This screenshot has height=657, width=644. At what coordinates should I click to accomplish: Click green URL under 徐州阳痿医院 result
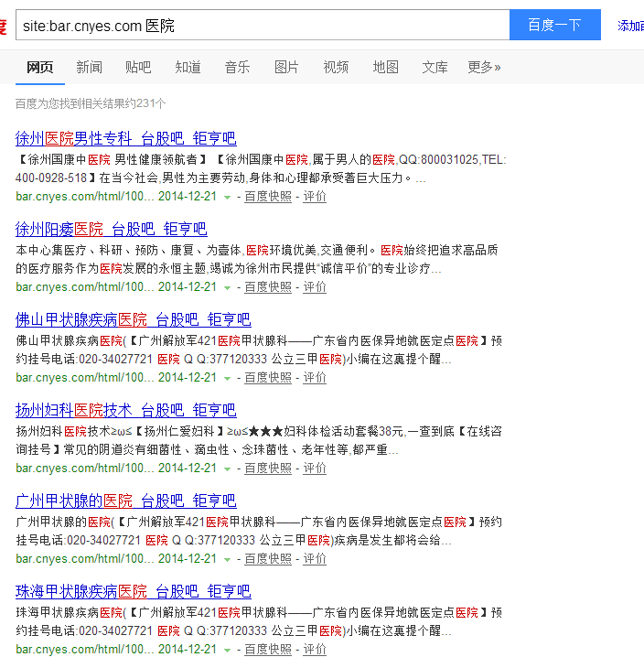pos(85,287)
